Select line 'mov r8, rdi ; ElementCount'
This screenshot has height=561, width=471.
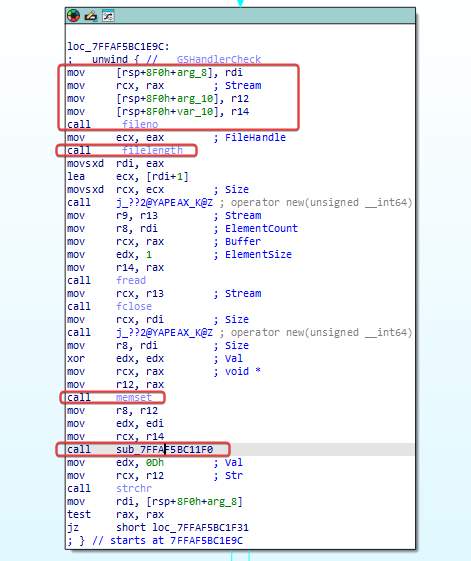point(183,228)
